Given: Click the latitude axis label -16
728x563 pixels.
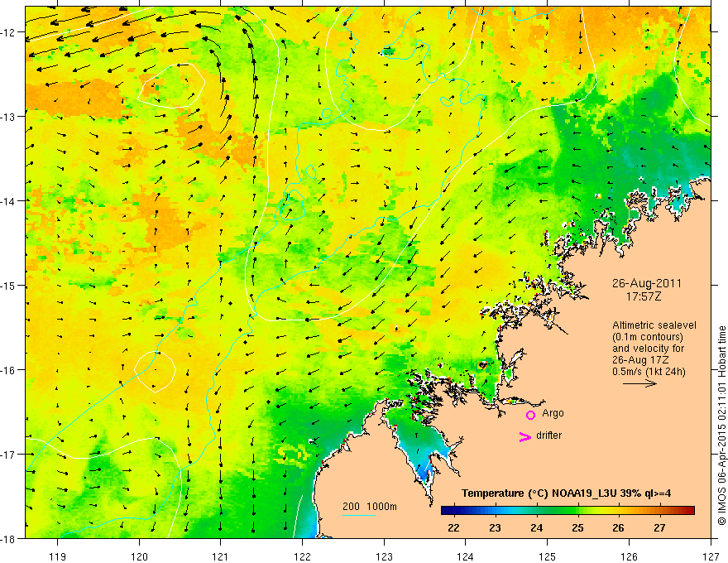Looking at the screenshot, I should [x=8, y=370].
